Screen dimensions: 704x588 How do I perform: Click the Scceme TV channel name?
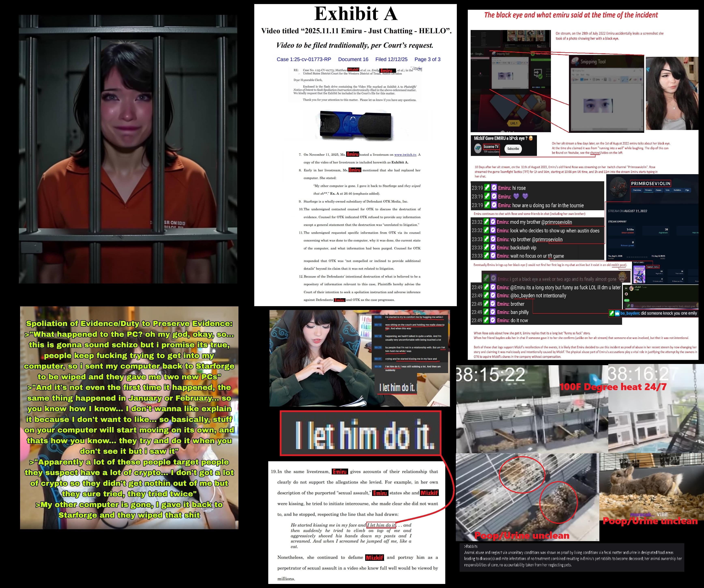pyautogui.click(x=491, y=147)
